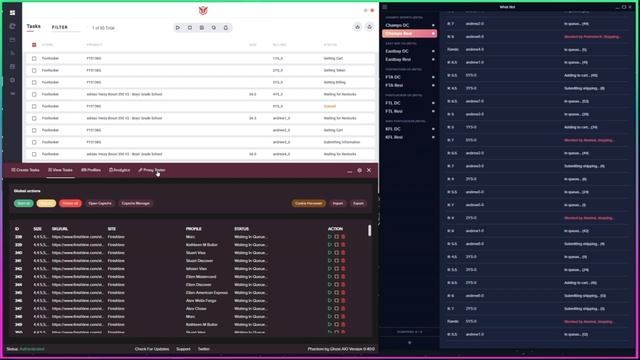Start selected tasks with the play toolbar icon
640x360 pixels.
coord(178,28)
